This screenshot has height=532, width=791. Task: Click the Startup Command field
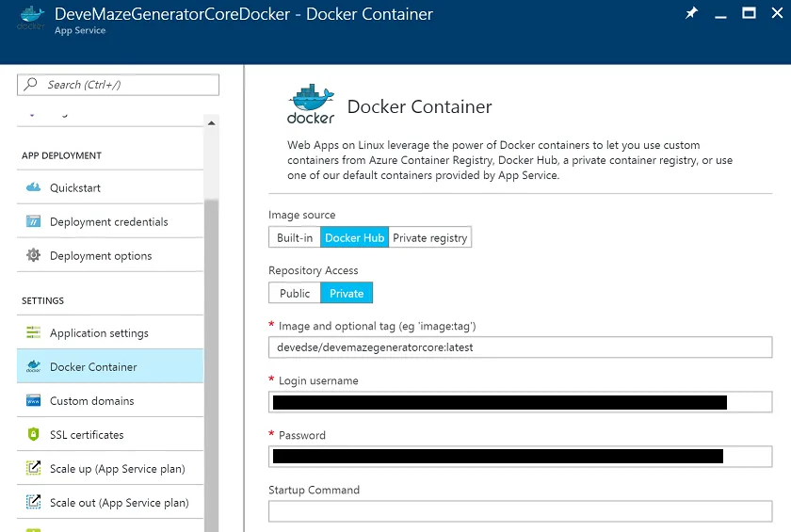(520, 511)
